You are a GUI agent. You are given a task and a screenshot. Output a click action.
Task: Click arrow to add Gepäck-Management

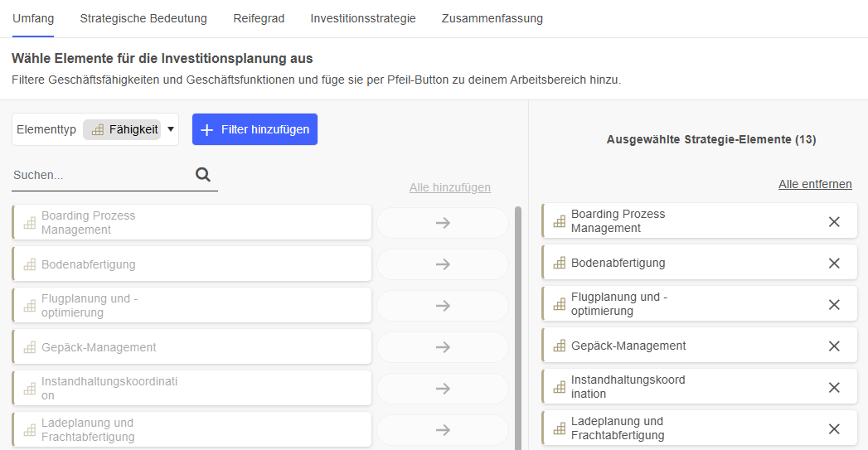coord(443,347)
